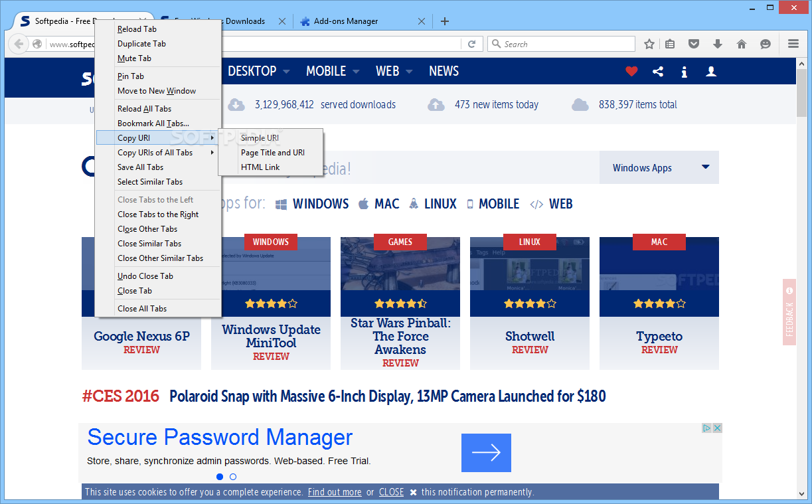Open the Typeeto review card

tap(659, 303)
